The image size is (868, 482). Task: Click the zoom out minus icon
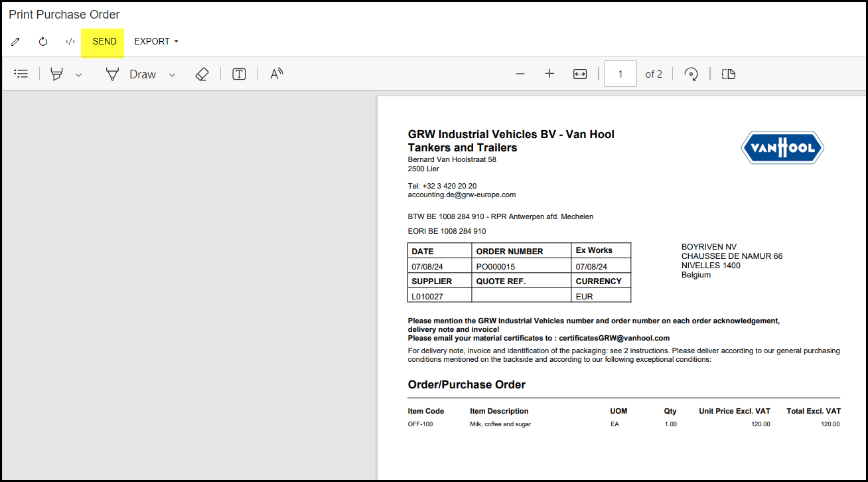pyautogui.click(x=520, y=74)
